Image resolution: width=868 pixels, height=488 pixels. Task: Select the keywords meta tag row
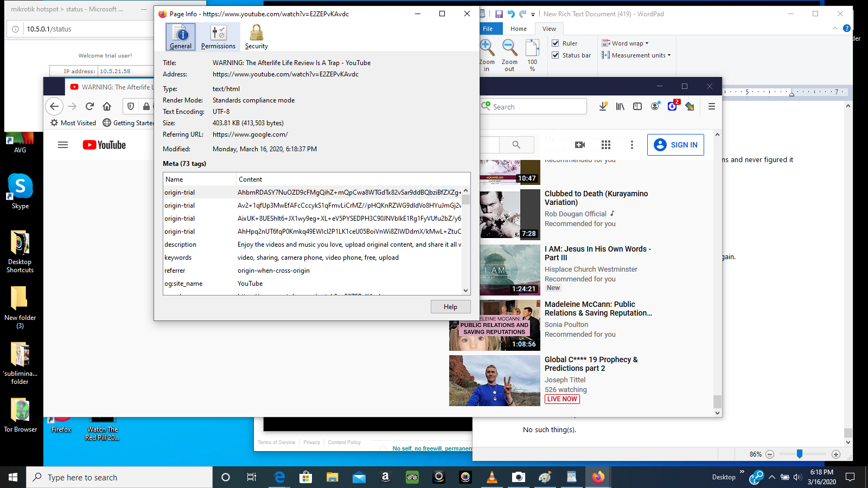pos(312,258)
